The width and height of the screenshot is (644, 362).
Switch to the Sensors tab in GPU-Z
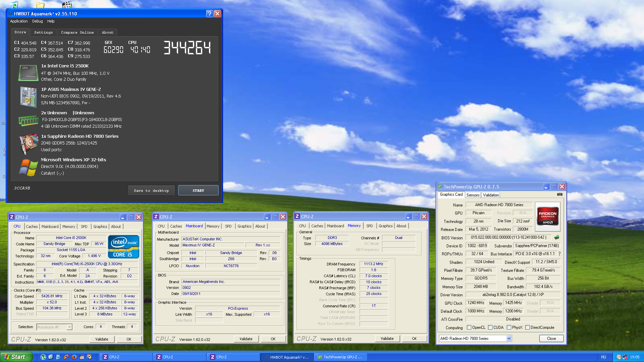pos(473,195)
